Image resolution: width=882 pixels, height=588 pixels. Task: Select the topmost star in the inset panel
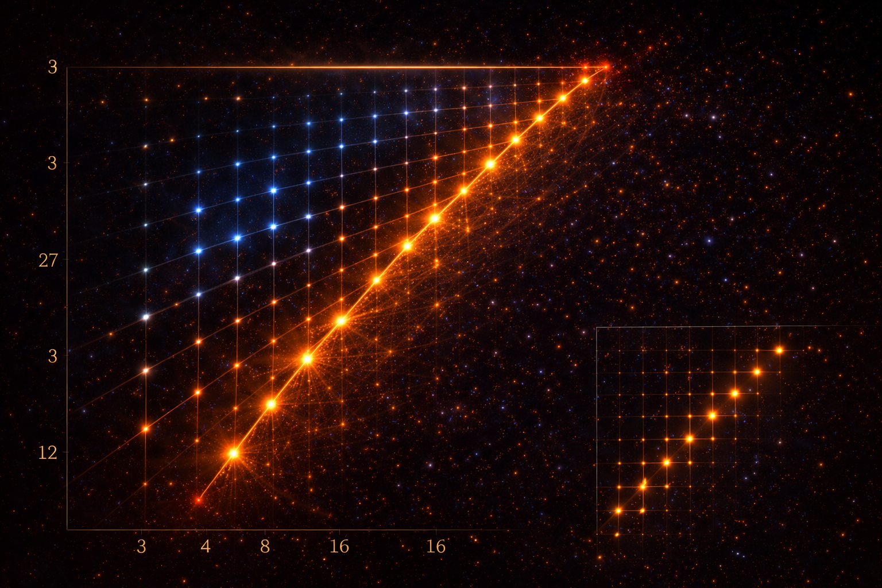[780, 349]
